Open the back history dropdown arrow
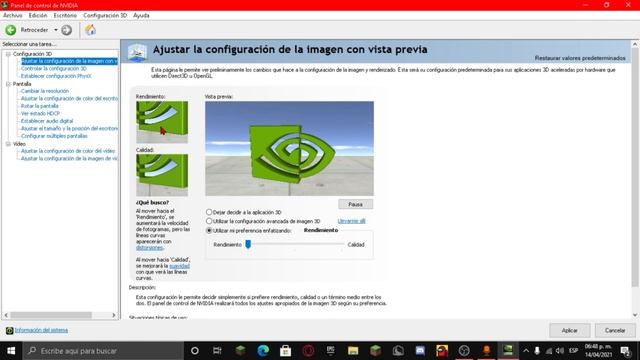 56,30
